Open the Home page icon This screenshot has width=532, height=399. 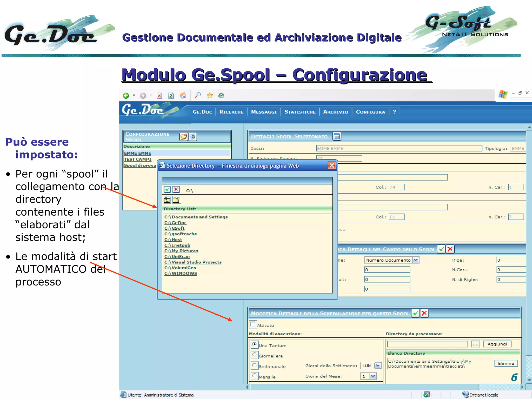(183, 95)
